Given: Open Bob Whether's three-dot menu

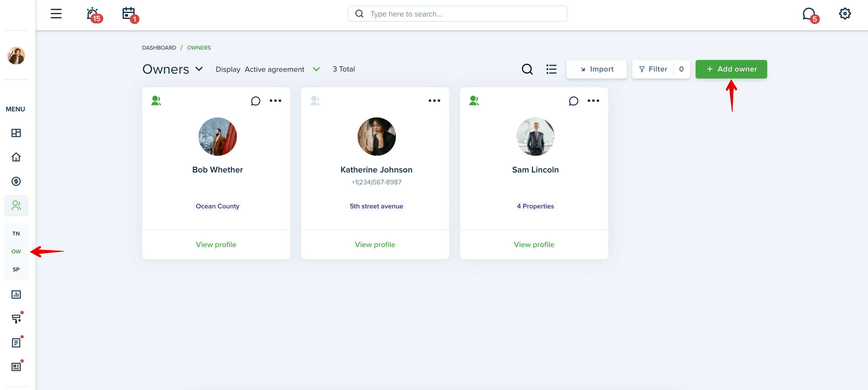Looking at the screenshot, I should point(275,101).
